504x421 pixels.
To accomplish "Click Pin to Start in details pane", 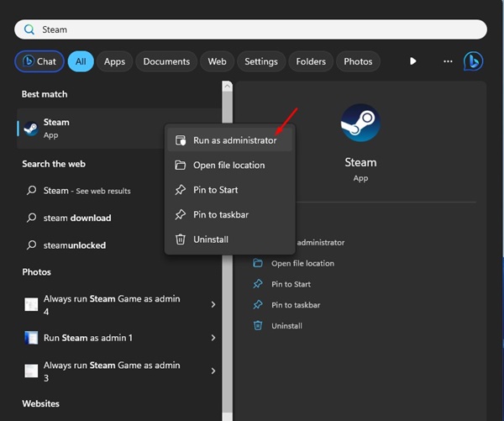I will pos(291,284).
